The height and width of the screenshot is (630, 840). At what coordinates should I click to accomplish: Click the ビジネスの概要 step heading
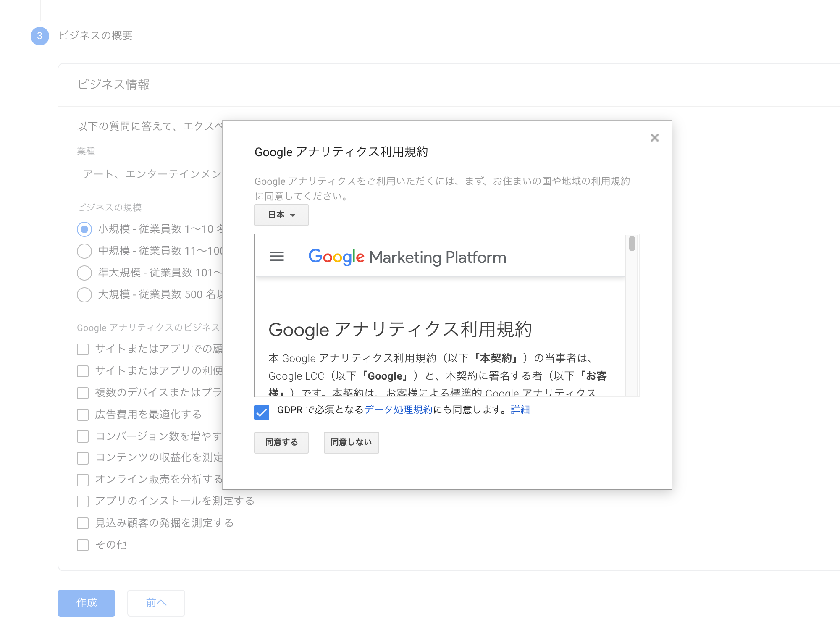coord(95,35)
